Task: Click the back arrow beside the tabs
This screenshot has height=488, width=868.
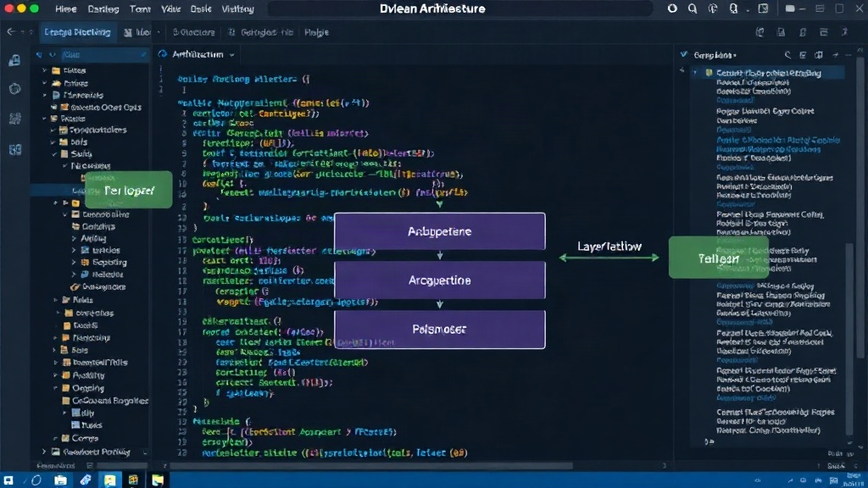Action: point(11,32)
